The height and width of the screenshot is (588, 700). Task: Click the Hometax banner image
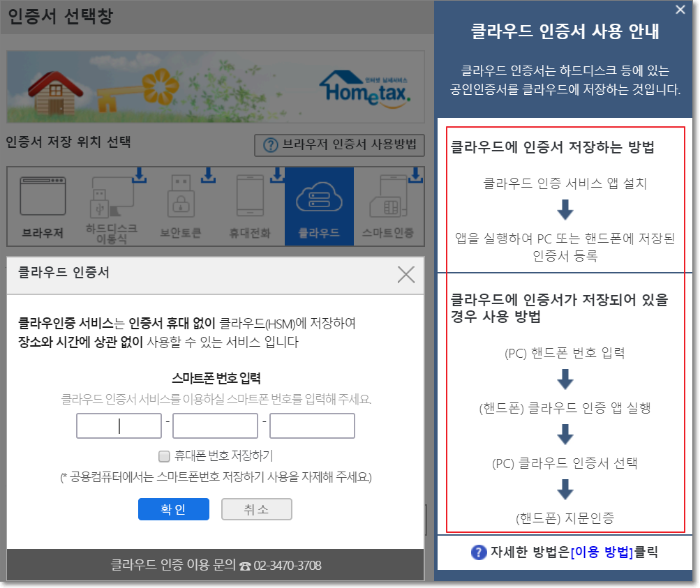pos(215,86)
